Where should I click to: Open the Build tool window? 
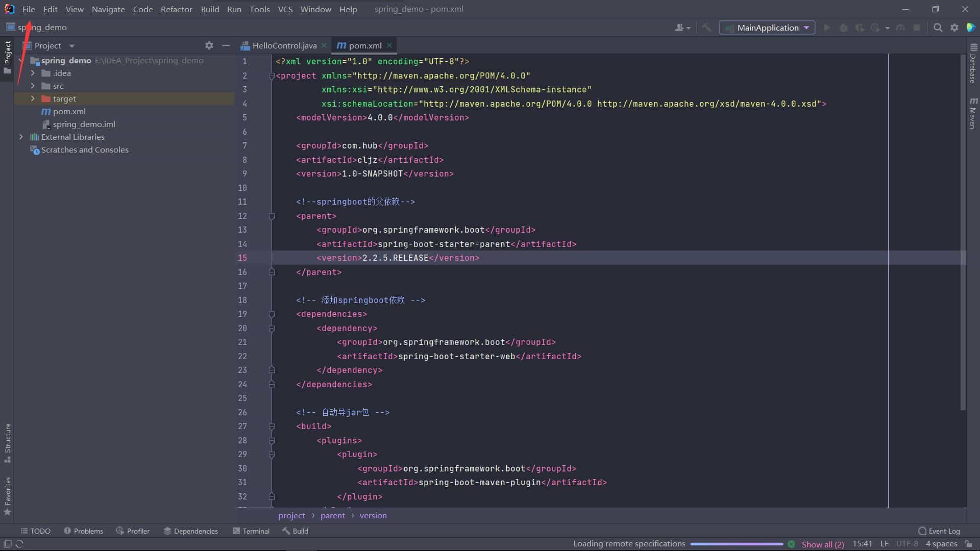[295, 531]
